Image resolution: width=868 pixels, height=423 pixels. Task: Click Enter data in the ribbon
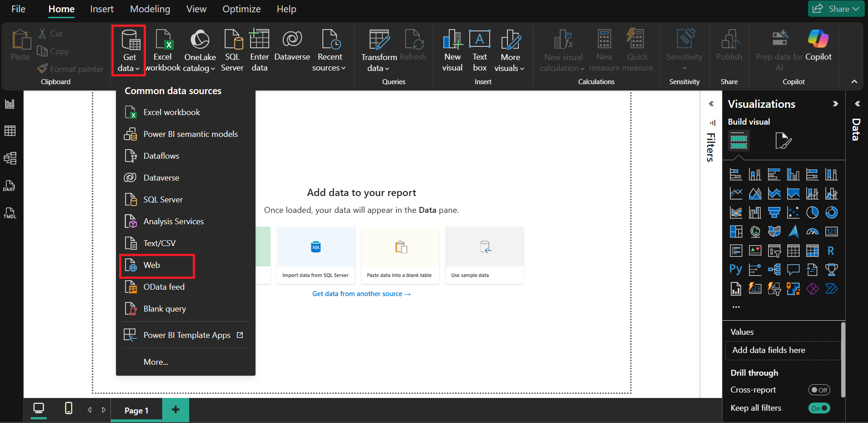pos(259,50)
